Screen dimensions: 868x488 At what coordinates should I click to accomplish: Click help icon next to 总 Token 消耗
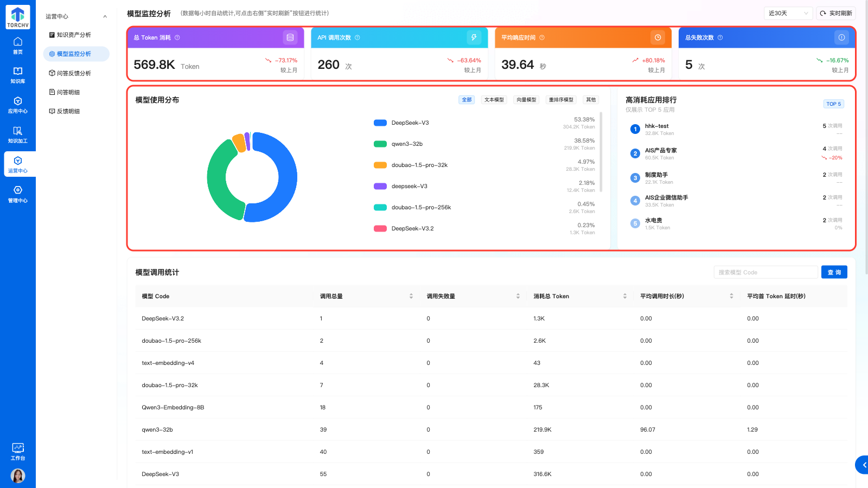[177, 38]
